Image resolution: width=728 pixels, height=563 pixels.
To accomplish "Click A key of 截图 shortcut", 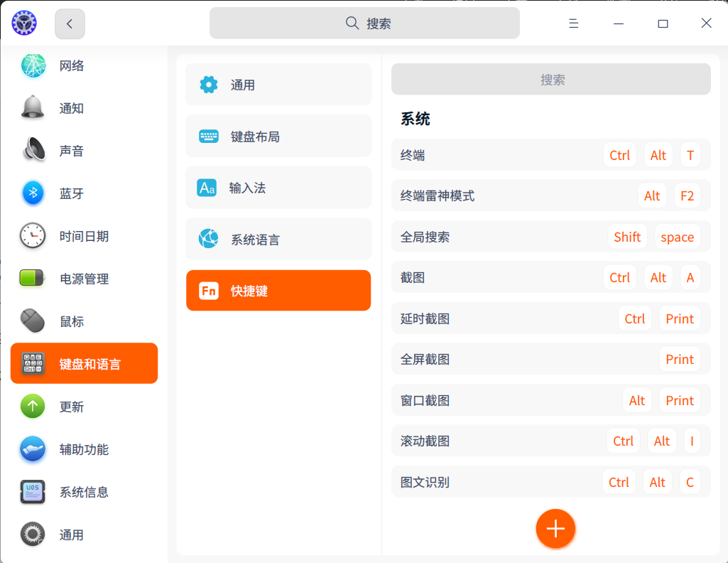I will (690, 277).
